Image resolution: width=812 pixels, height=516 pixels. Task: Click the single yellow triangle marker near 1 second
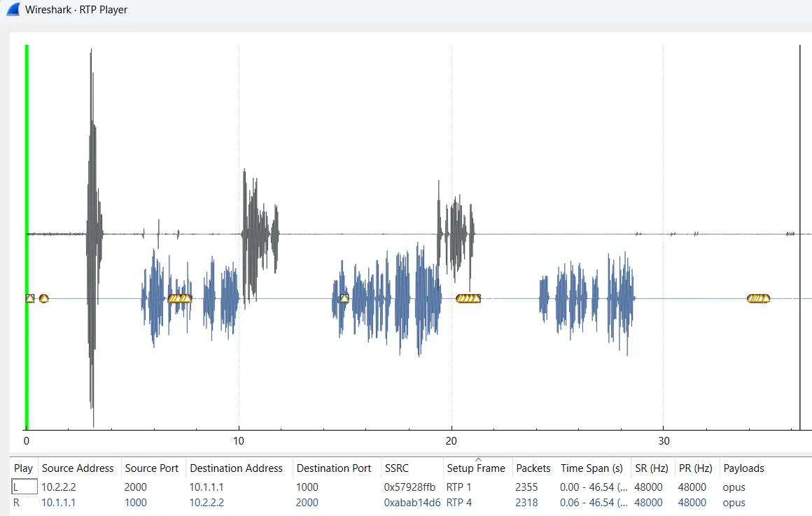click(44, 298)
